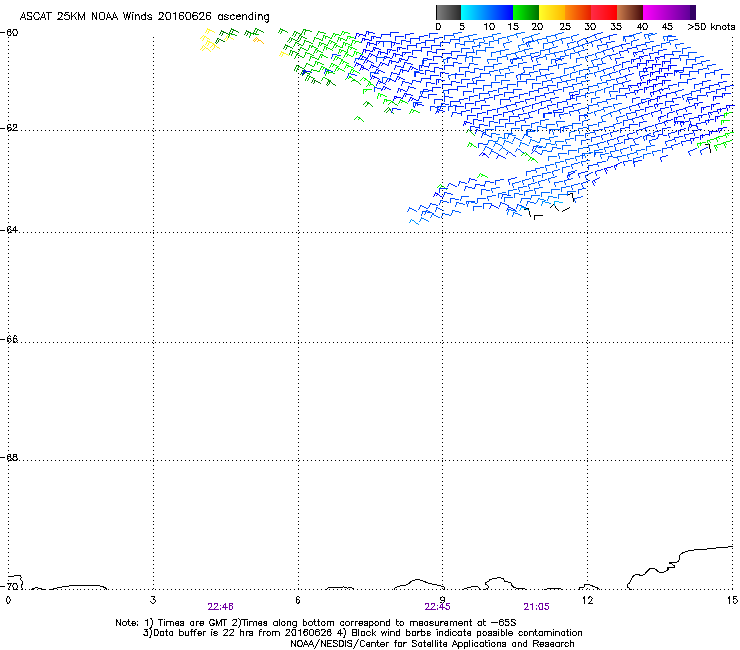Click the -64 latitude axis label

pyautogui.click(x=9, y=230)
